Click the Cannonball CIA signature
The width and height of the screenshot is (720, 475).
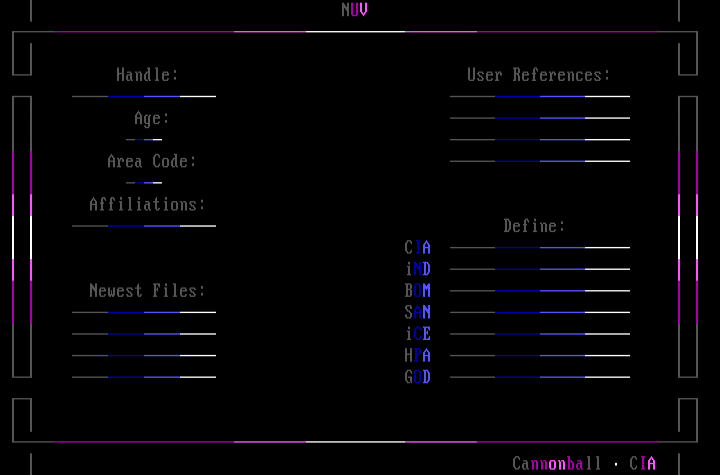584,464
